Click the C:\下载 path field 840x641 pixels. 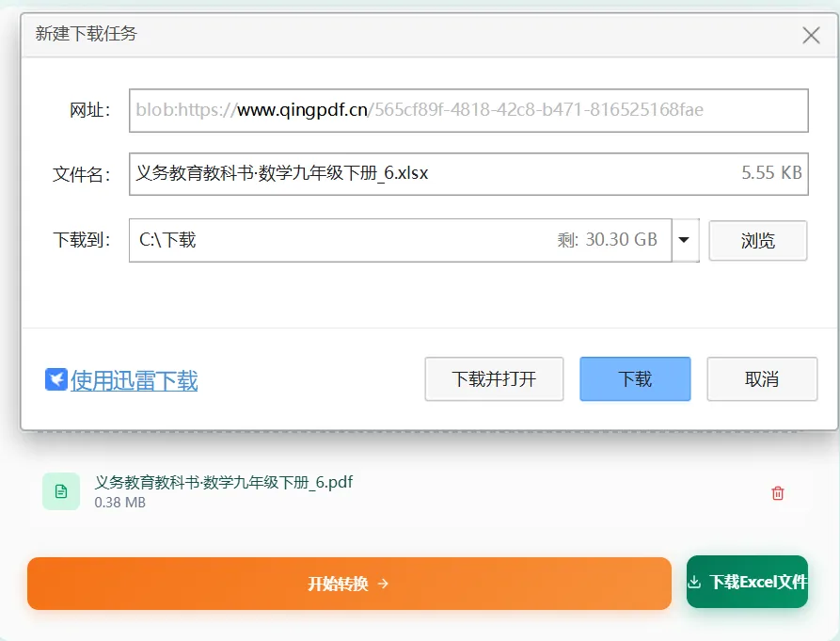pyautogui.click(x=400, y=240)
